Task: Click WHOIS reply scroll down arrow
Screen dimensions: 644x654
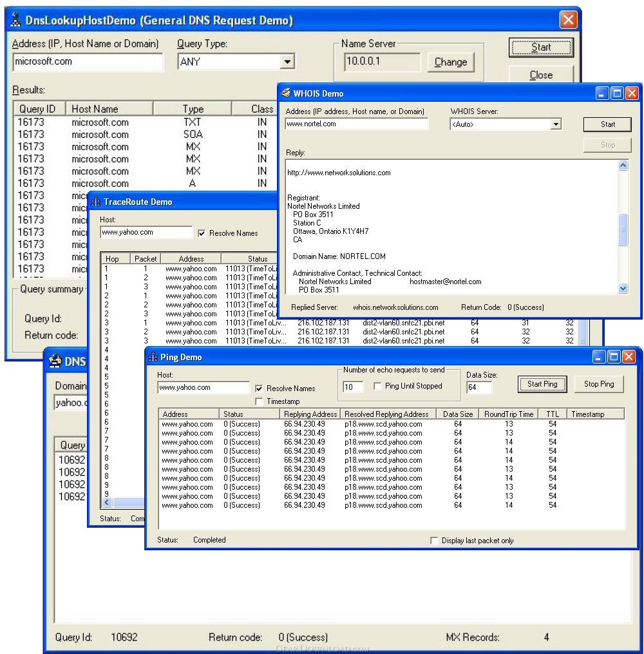Action: 623,288
